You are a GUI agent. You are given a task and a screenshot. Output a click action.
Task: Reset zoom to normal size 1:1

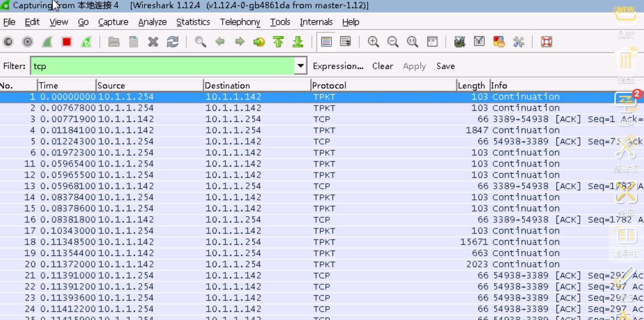click(x=412, y=41)
